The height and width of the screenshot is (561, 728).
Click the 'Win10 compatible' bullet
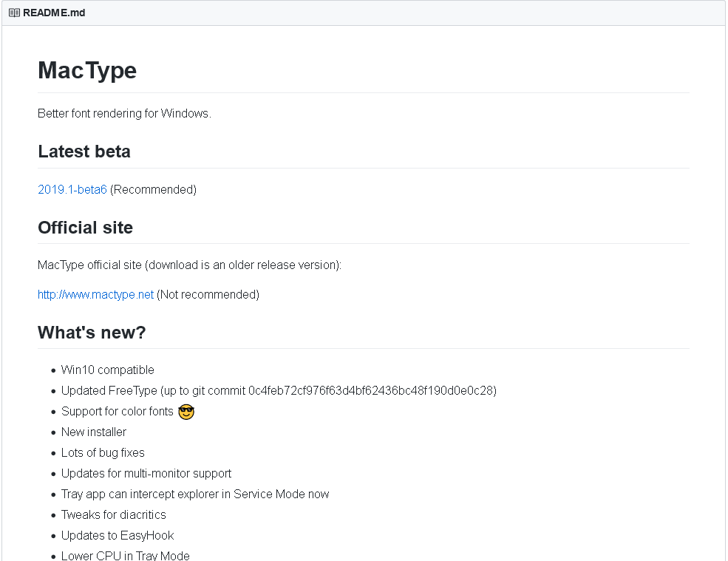tap(108, 370)
